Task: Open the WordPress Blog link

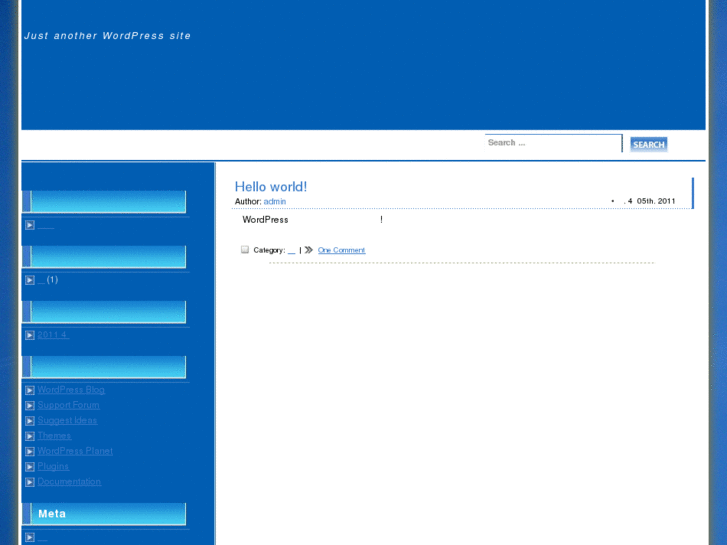Action: 71,390
